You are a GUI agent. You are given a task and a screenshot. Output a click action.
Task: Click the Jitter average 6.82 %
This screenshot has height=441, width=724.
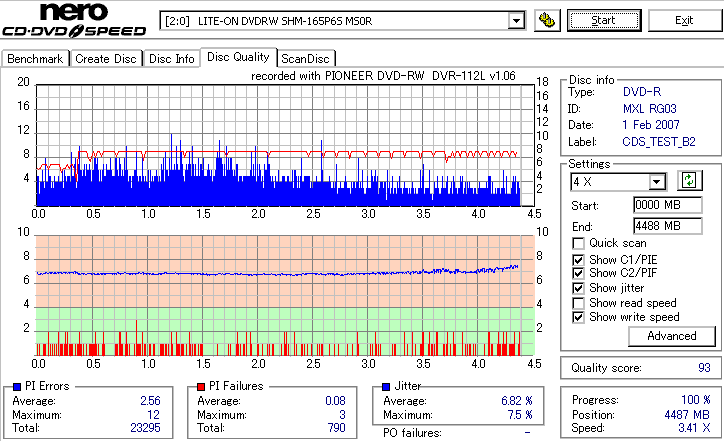[x=517, y=401]
